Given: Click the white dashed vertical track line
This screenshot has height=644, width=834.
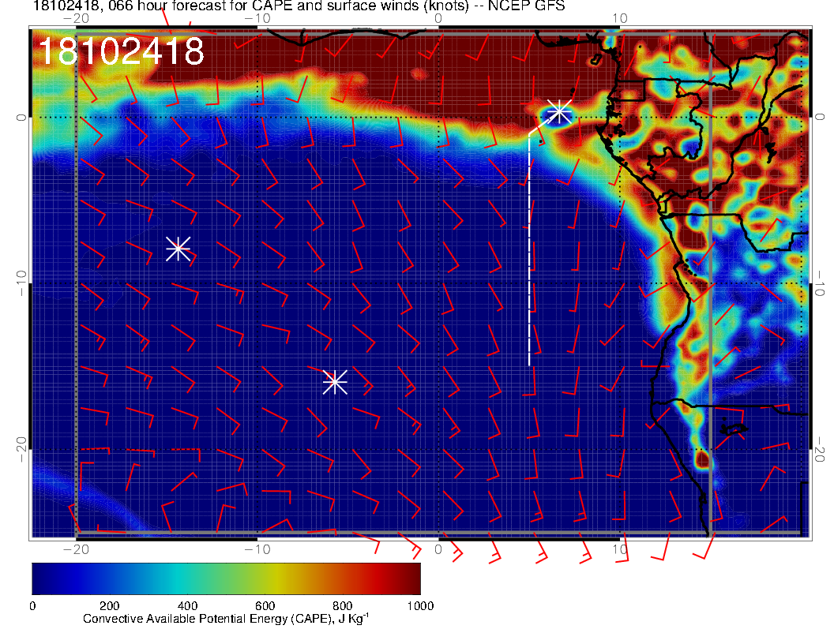Looking at the screenshot, I should (x=529, y=249).
